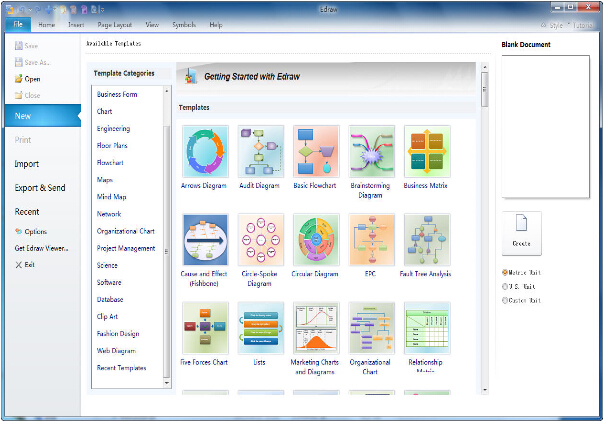Click templates pane scroll-down arrow
The height and width of the screenshot is (422, 604).
(485, 390)
